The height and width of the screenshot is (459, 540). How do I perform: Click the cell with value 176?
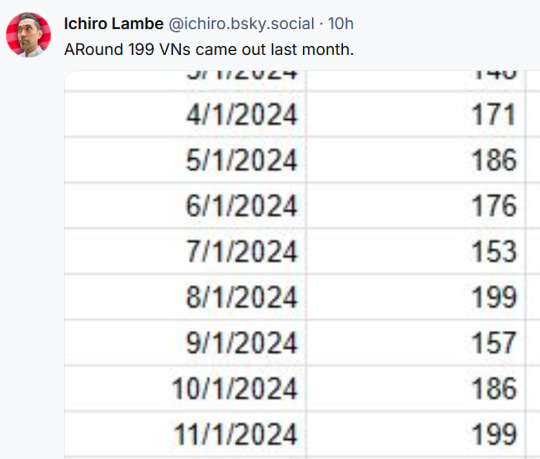(415, 206)
